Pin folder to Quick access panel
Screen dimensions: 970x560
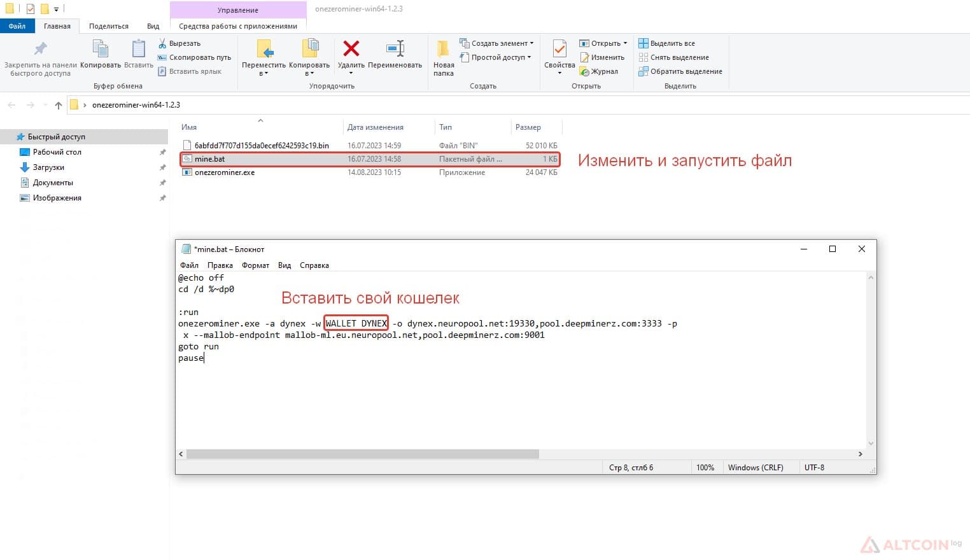(x=40, y=59)
